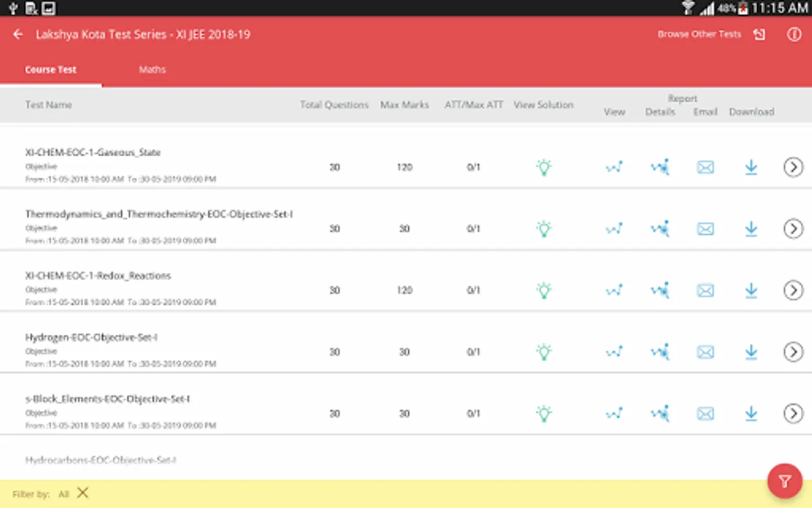Download report for s-Block_Elements-EOC-Objective-Set-I

(x=751, y=413)
